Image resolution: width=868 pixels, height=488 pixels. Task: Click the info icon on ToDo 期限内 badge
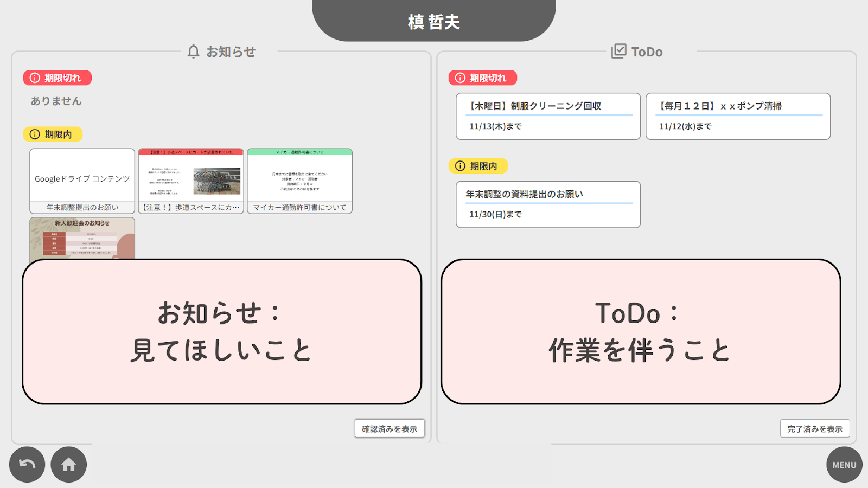pos(458,166)
